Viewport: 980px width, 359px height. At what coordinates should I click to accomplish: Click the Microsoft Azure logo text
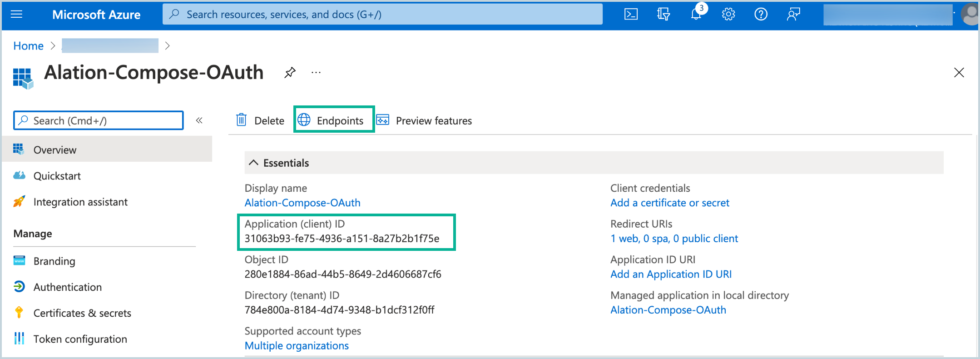96,15
